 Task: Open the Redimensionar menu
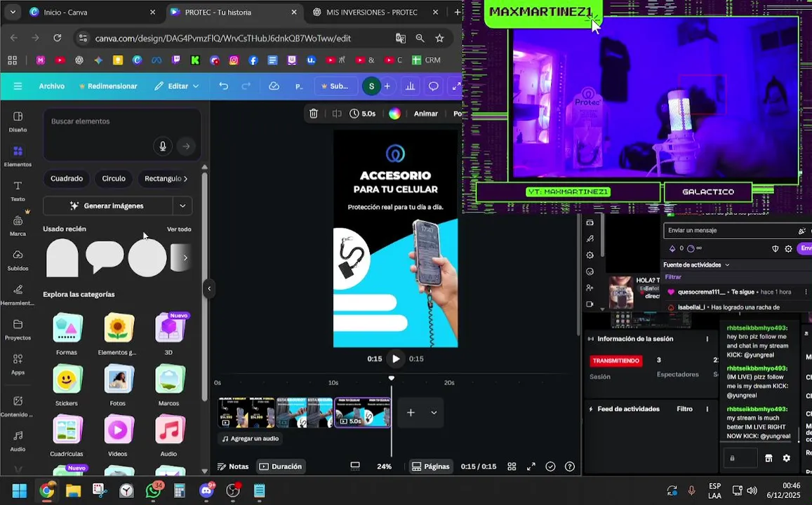click(107, 86)
